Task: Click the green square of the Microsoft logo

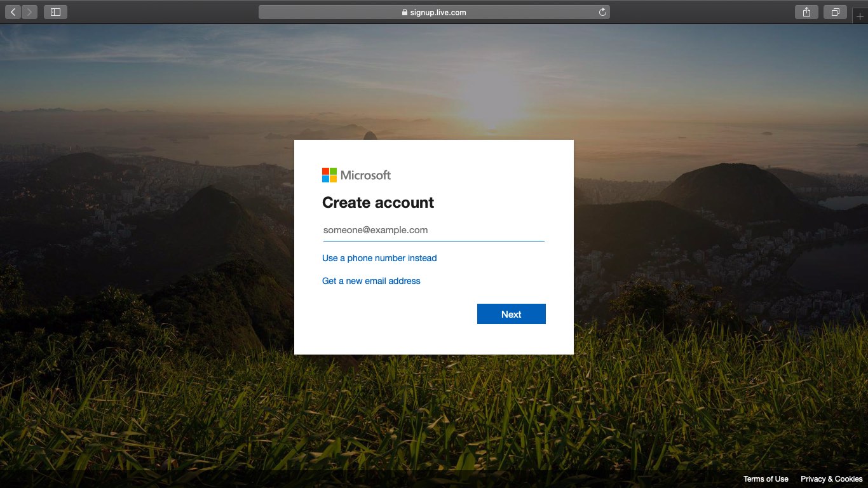Action: [x=332, y=171]
